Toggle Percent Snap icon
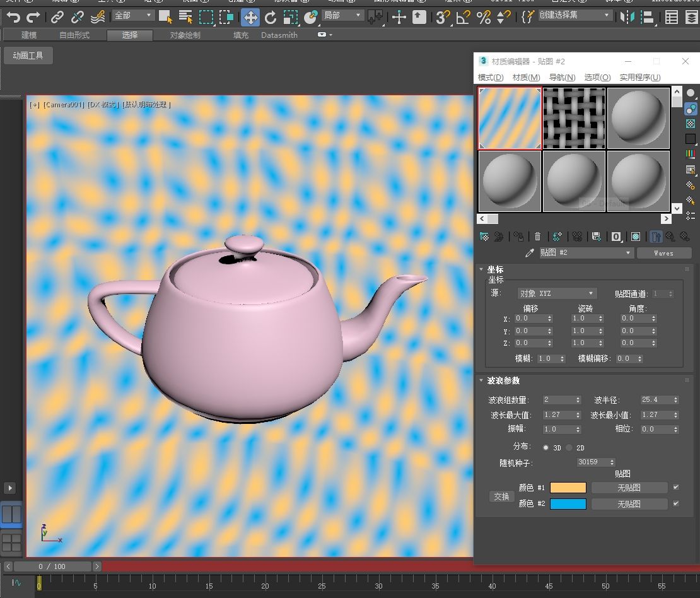This screenshot has height=598, width=700. point(484,18)
